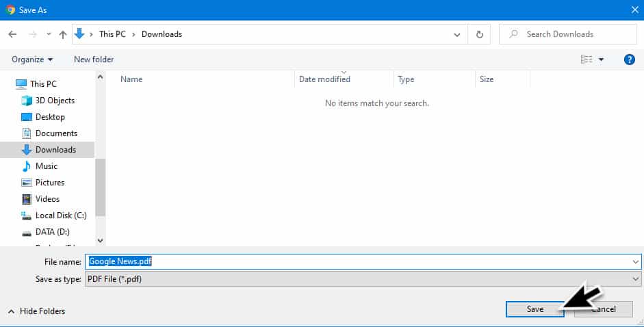
Task: Open Desktop in the sidebar
Action: point(50,117)
